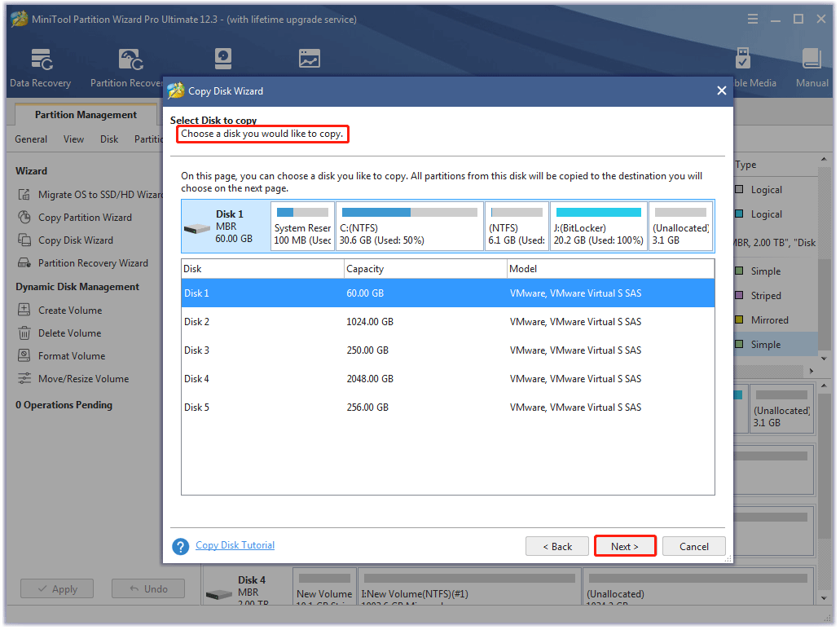
Task: Click the Undo button
Action: [x=148, y=588]
